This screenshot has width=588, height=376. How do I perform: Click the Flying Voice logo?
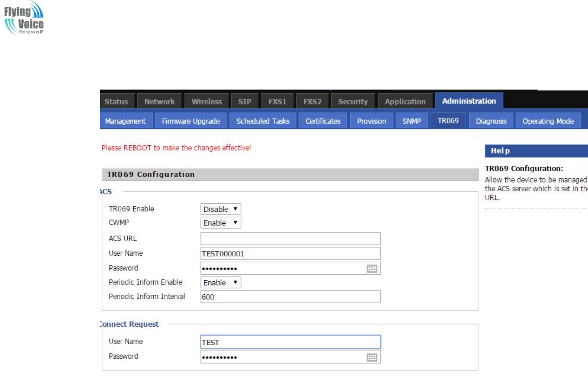[24, 18]
